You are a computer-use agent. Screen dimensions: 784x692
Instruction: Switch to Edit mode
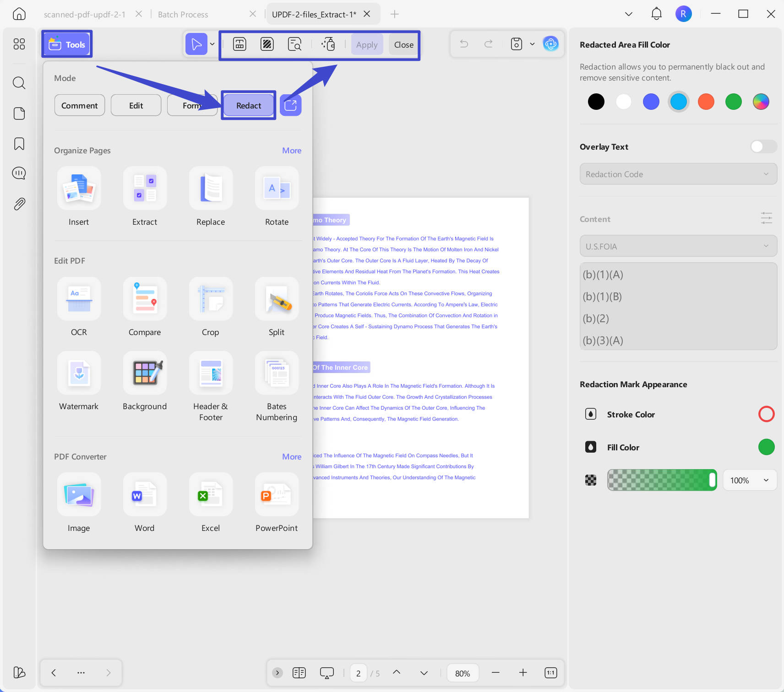pos(136,105)
